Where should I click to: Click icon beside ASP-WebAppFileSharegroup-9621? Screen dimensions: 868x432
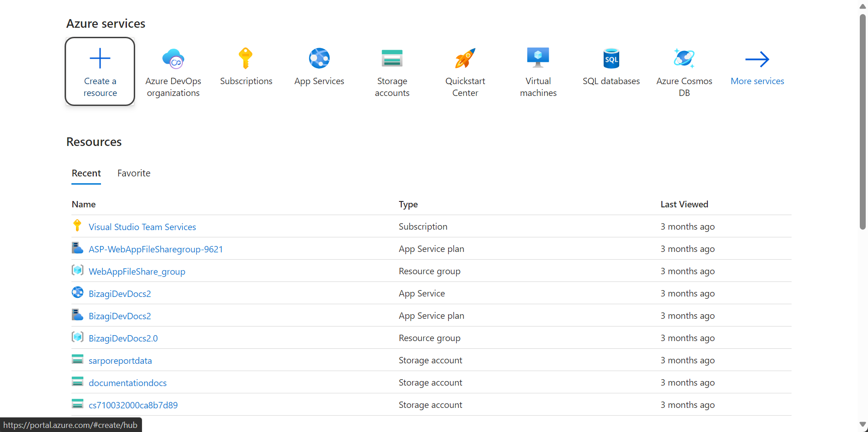[x=77, y=248]
